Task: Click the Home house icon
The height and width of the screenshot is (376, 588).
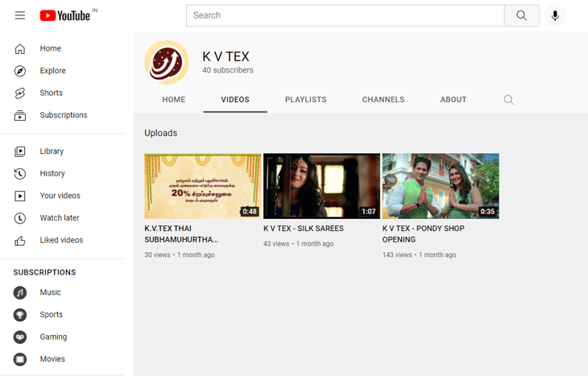Action: (20, 49)
